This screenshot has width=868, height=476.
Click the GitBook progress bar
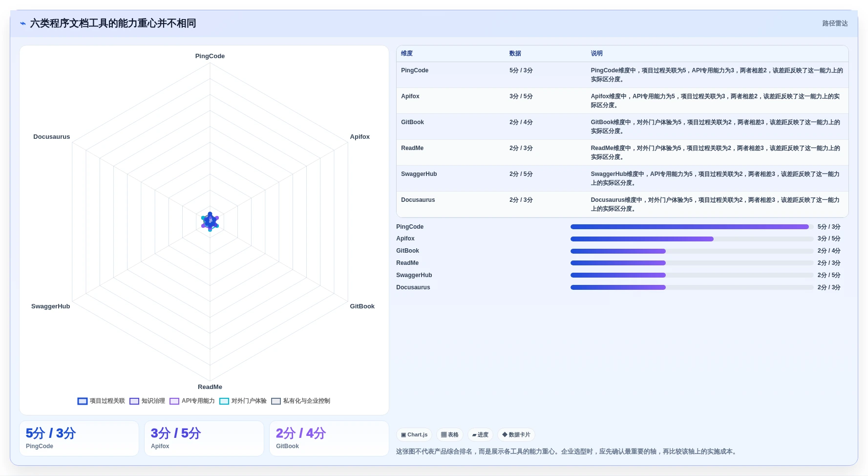[x=692, y=251]
